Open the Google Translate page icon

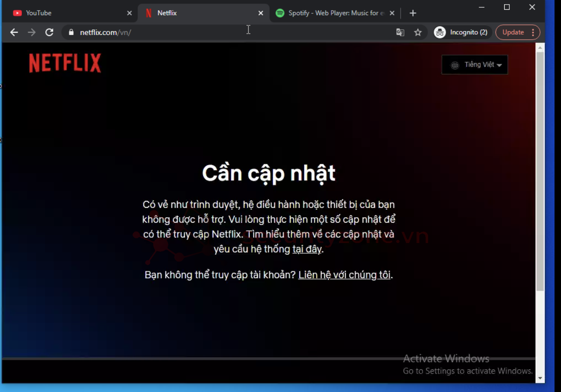tap(400, 32)
